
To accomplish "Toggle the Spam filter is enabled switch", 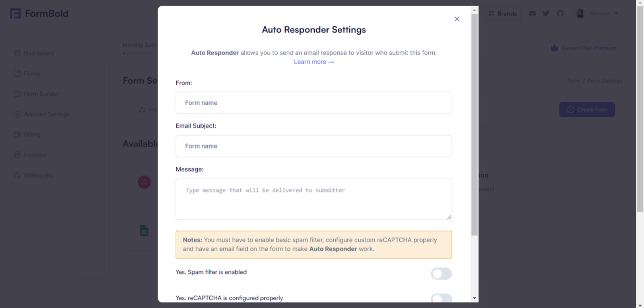I will (x=441, y=274).
